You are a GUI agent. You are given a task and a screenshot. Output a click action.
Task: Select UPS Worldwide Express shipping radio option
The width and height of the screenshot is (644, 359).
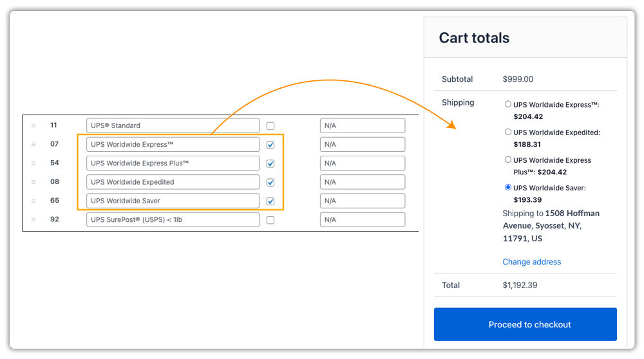508,104
